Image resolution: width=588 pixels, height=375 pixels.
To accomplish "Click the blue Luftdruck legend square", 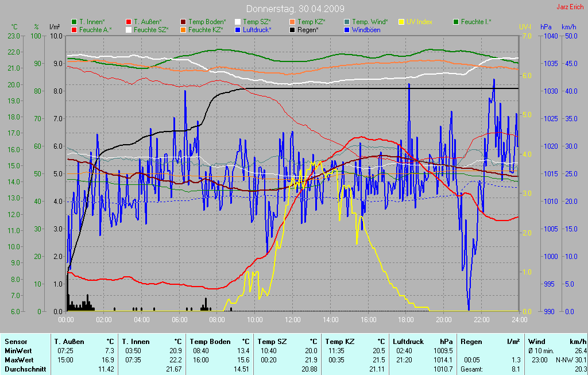I will pos(238,29).
